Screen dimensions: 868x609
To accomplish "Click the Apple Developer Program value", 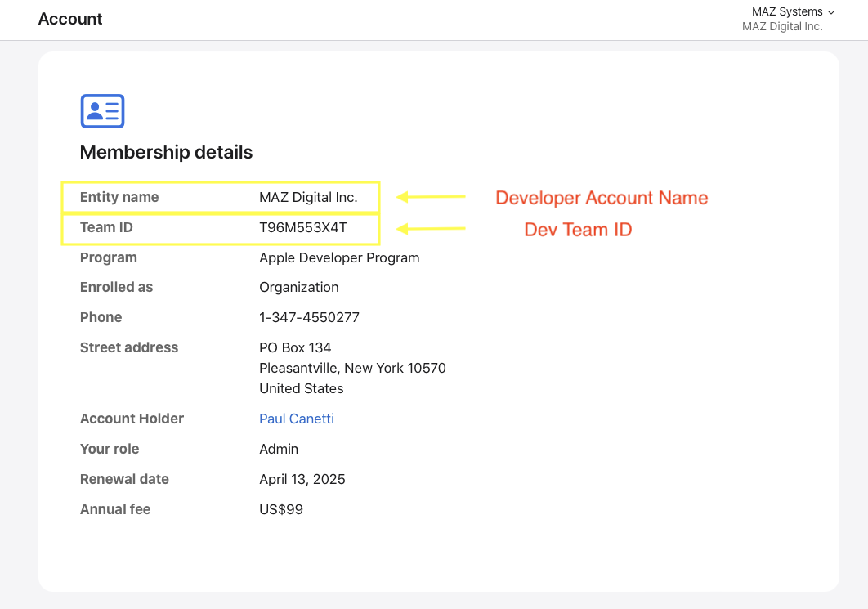I will (x=339, y=258).
